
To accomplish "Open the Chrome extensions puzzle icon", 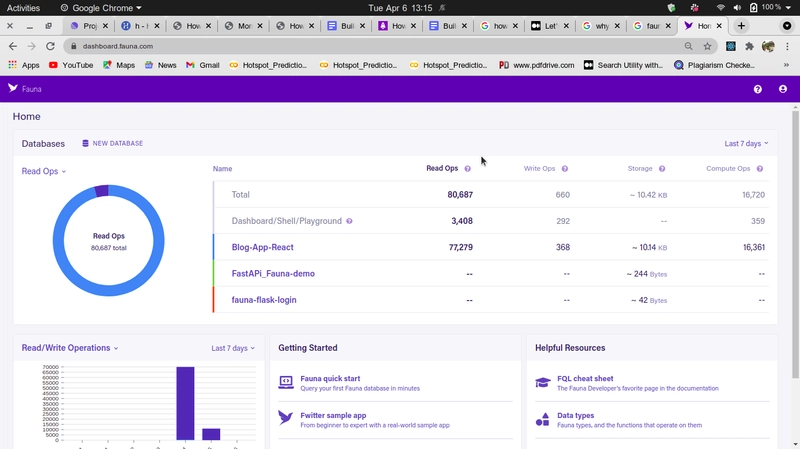I will (749, 46).
